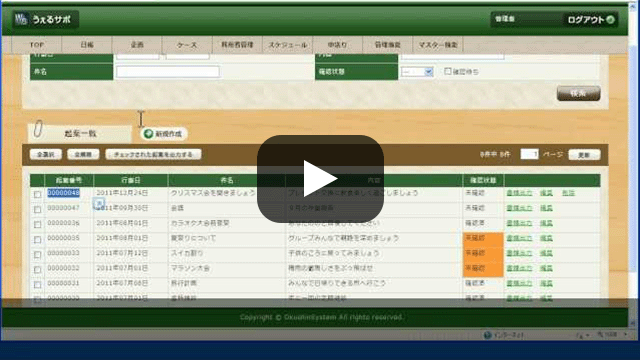The width and height of the screenshot is (640, 360).
Task: Open the マスター tab at the right end
Action: point(438,45)
